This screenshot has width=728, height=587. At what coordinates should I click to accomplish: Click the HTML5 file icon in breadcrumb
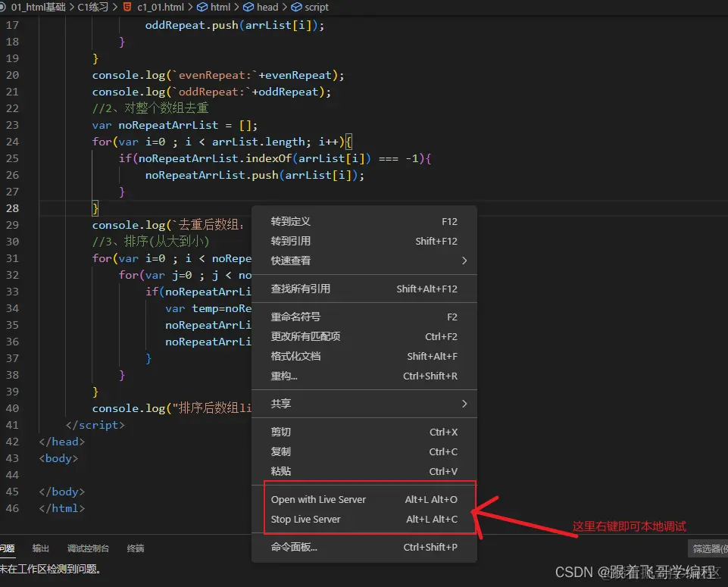(127, 7)
